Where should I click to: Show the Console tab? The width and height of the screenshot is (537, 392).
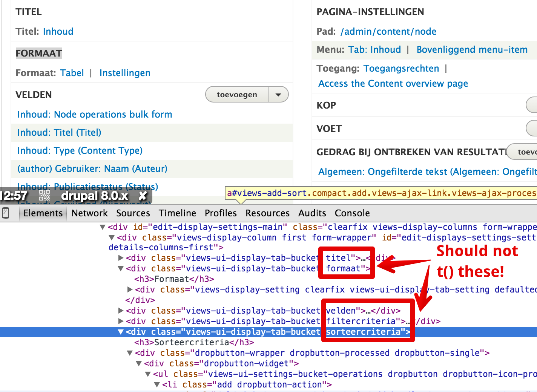click(352, 213)
